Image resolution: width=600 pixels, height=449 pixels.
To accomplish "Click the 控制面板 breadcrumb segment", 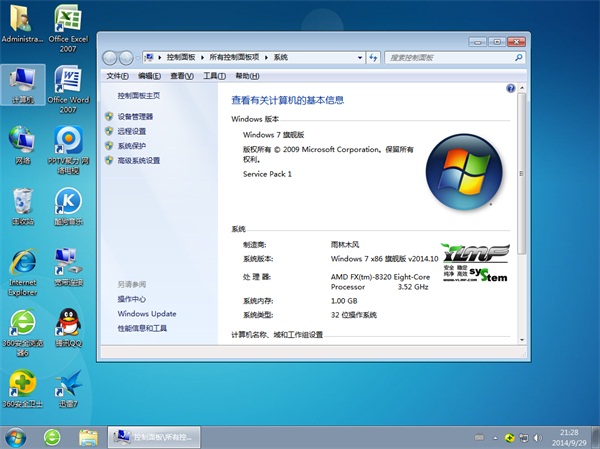I will coord(181,57).
